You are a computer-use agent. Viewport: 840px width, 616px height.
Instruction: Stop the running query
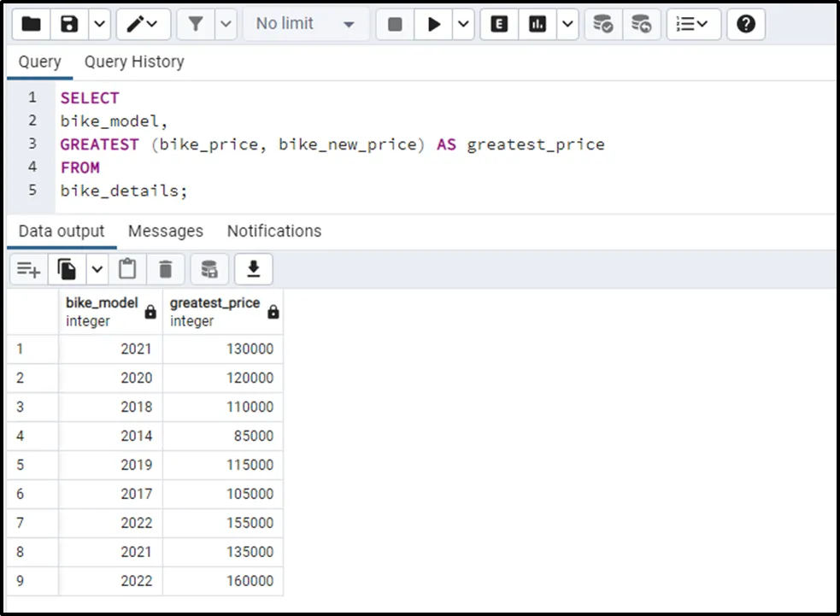[395, 25]
